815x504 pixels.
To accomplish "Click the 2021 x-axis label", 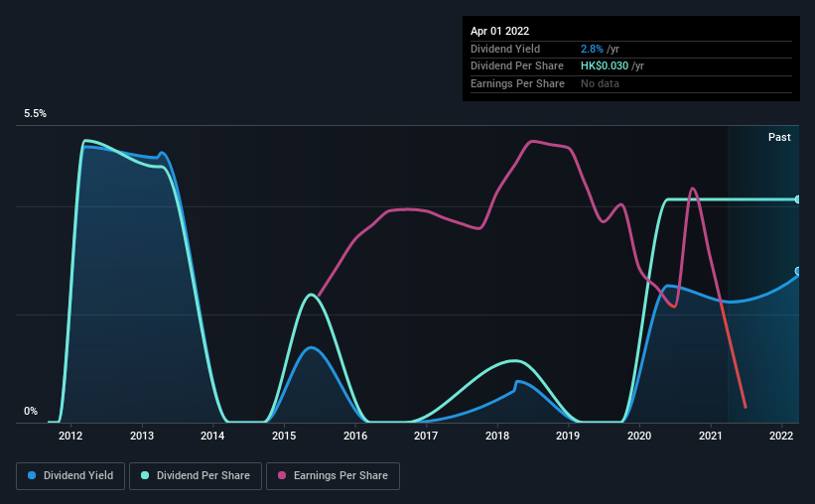I will point(711,436).
